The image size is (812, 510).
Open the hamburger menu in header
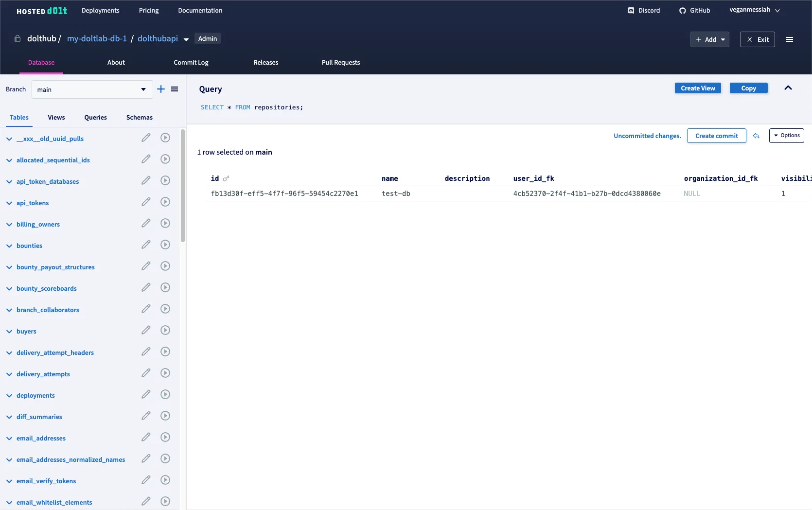pos(790,39)
